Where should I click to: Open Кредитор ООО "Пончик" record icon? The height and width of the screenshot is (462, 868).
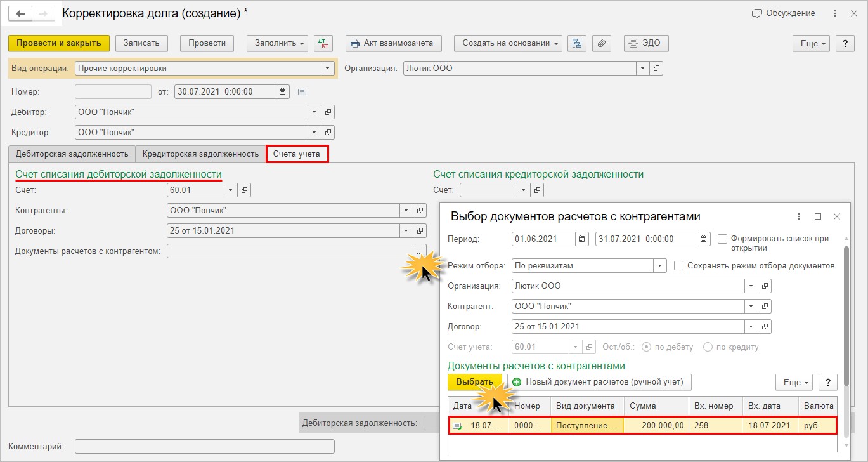pos(328,133)
